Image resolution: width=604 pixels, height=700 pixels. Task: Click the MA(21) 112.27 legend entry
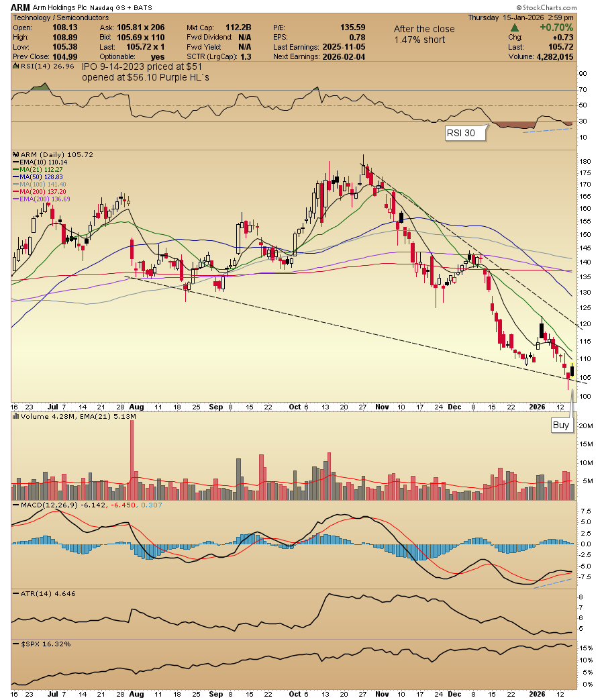tap(38, 170)
